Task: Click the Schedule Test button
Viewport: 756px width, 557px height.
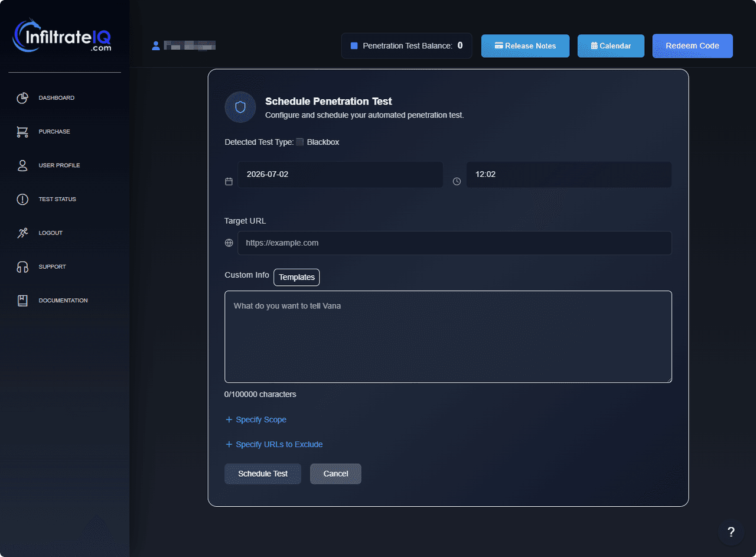Action: pyautogui.click(x=263, y=474)
